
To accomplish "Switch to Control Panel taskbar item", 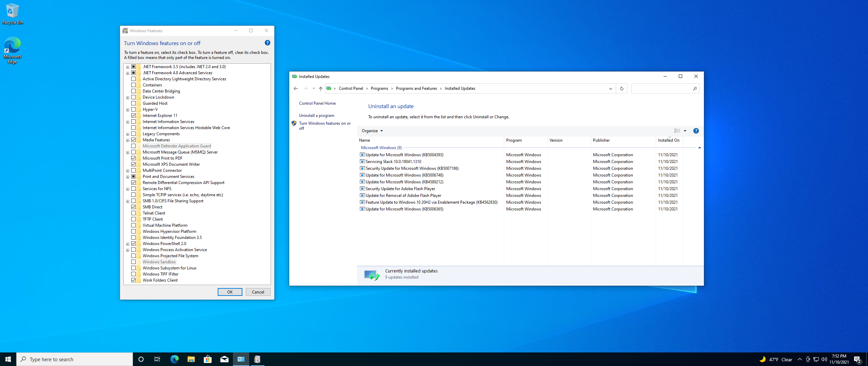I will (x=241, y=359).
